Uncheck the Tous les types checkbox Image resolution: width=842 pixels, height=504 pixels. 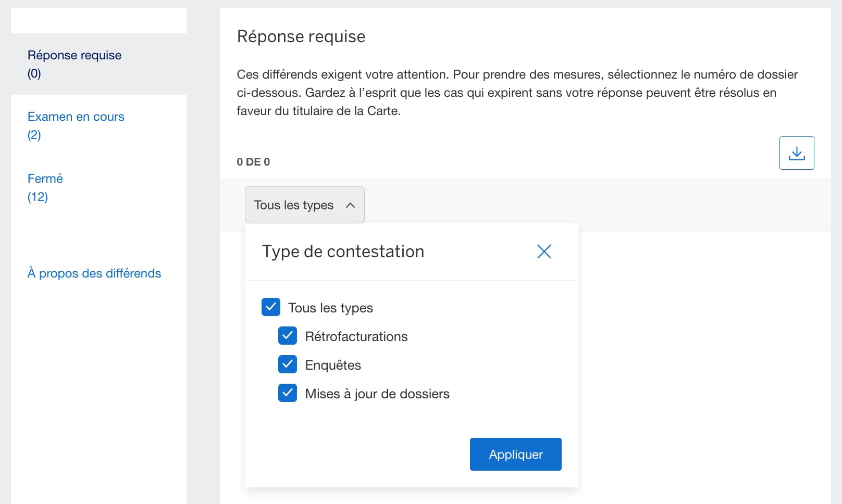pyautogui.click(x=270, y=307)
